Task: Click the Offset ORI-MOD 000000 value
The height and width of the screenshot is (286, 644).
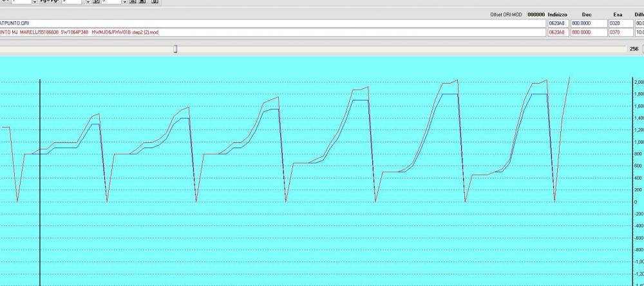Action: 536,14
